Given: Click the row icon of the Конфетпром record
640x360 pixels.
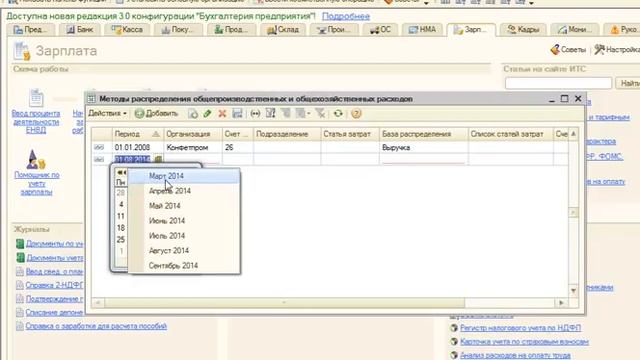Looking at the screenshot, I should [99, 147].
